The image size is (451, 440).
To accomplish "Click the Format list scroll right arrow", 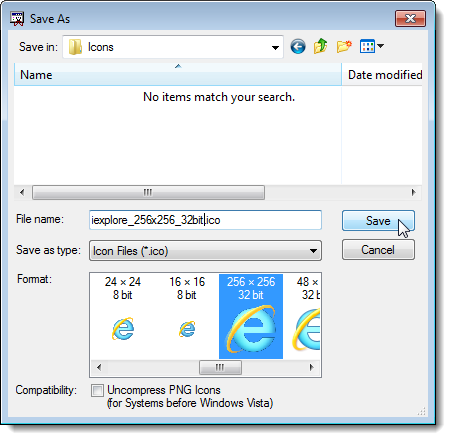I will (312, 367).
